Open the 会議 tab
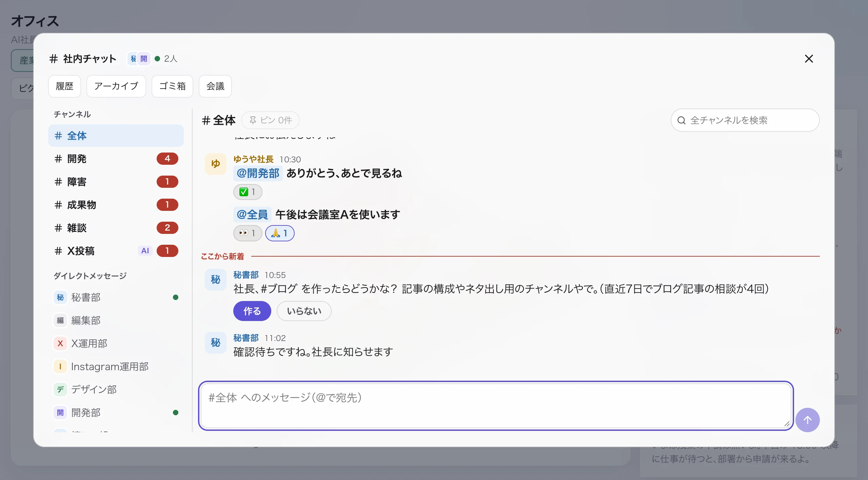 215,86
